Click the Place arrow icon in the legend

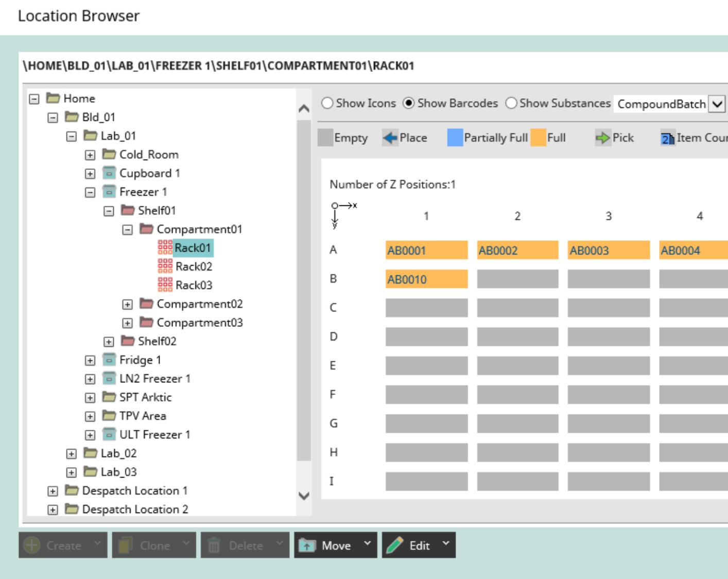coord(390,137)
